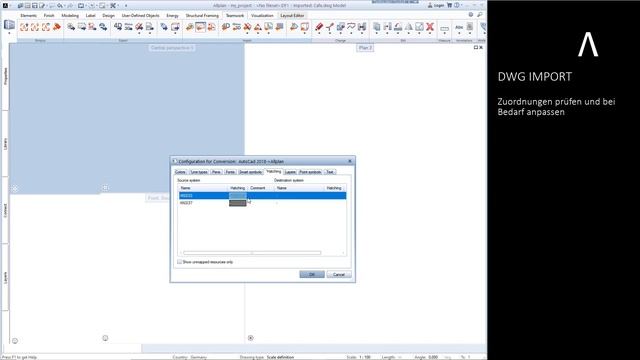
Task: Open the Design ribbon tab
Action: point(109,16)
